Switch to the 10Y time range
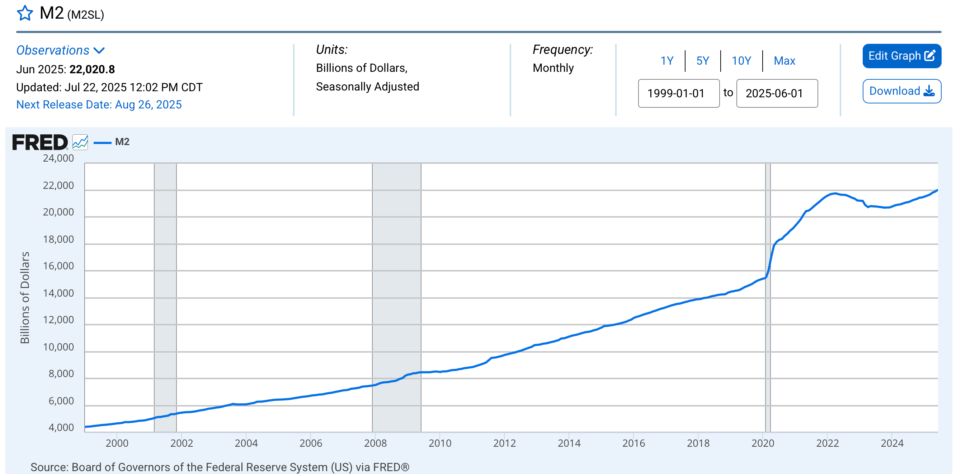The width and height of the screenshot is (980, 474). (x=741, y=61)
